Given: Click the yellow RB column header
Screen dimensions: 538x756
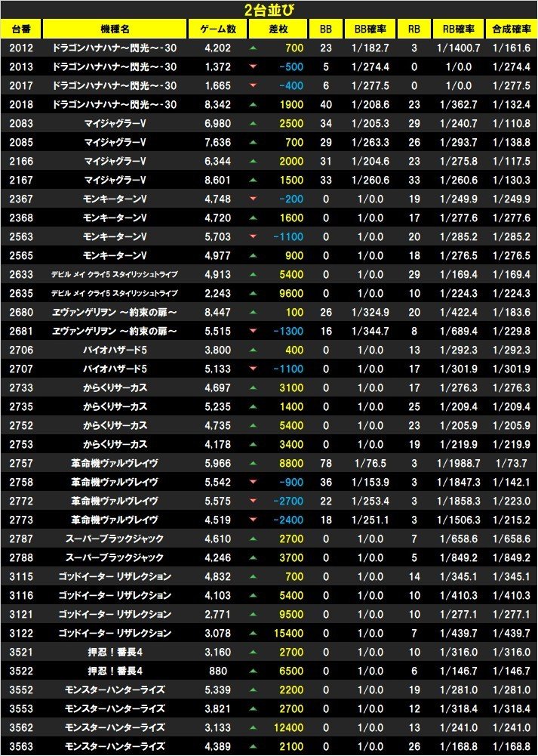Looking at the screenshot, I should (413, 29).
